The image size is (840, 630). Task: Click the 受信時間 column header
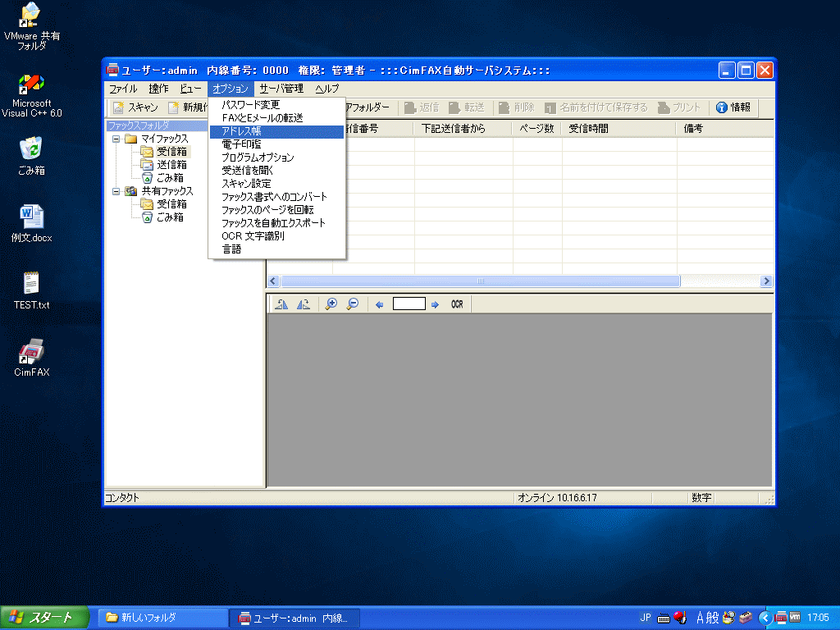[619, 129]
